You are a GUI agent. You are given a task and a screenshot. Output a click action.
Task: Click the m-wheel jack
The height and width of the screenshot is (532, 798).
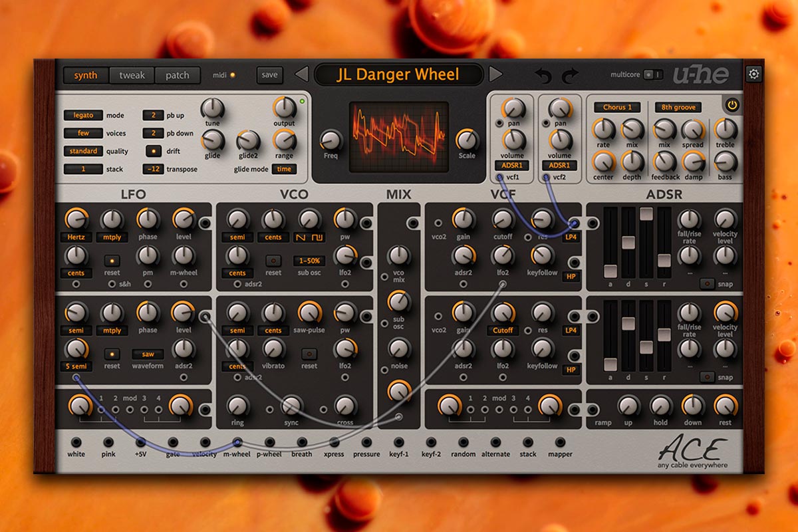pyautogui.click(x=237, y=442)
